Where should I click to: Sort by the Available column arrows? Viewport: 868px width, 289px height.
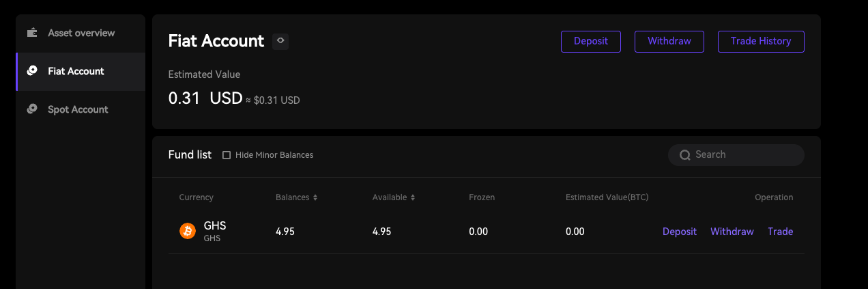(412, 197)
